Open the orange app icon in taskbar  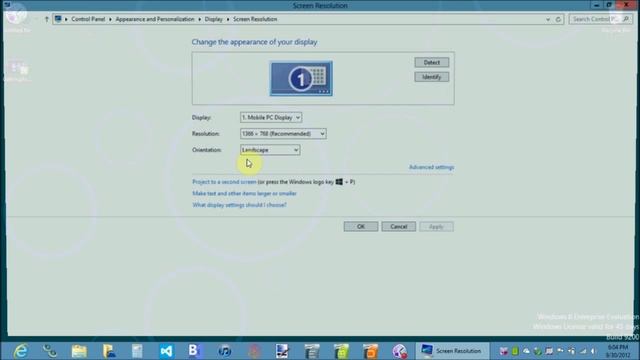370,351
